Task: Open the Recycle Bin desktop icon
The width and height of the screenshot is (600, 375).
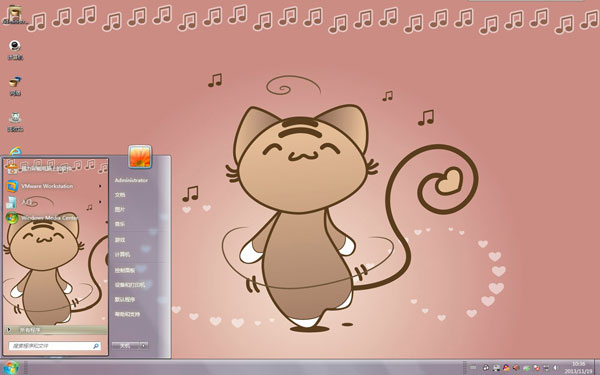Action: [15, 122]
